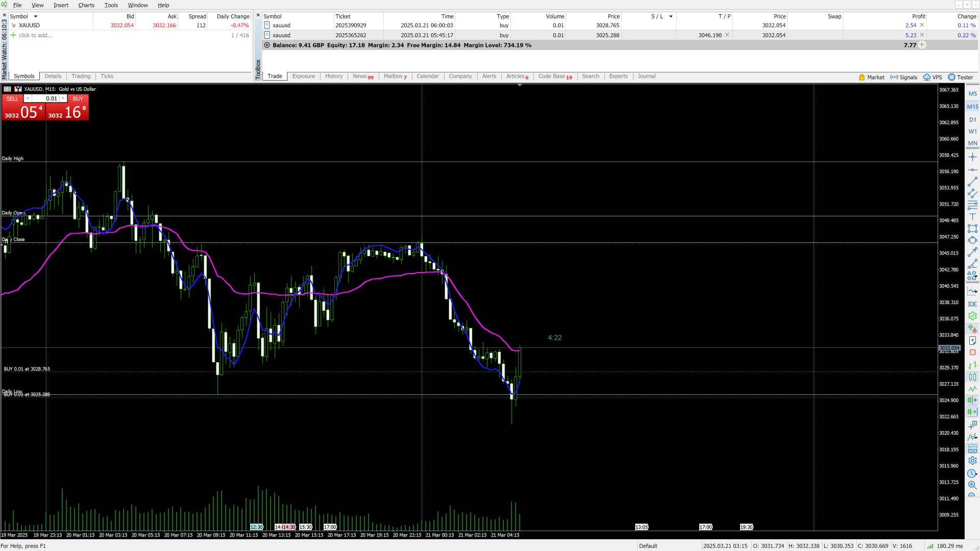Close the first xauusd position
Viewport: 980px width, 551px height.
click(x=922, y=25)
